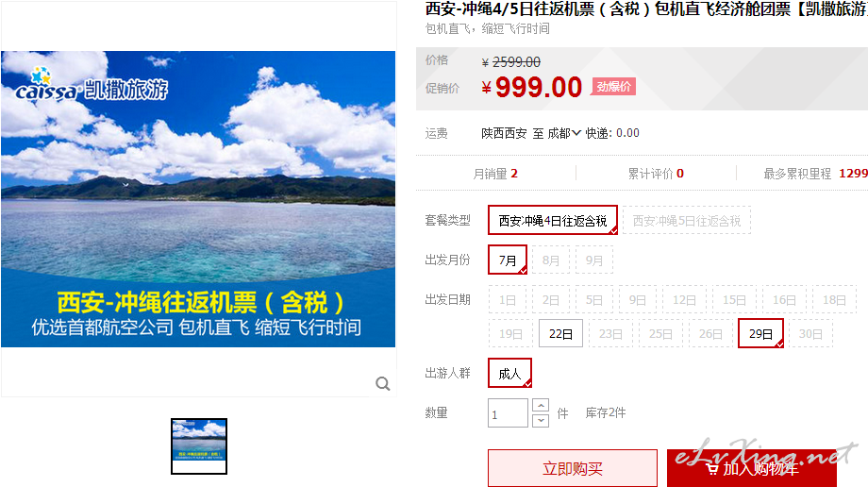Click the Caissa logo in product image
This screenshot has height=487, width=868.
(x=92, y=86)
